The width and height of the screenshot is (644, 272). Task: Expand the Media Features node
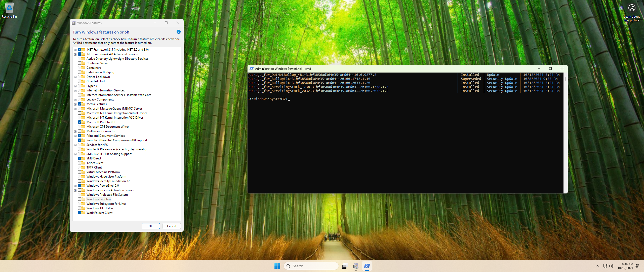coord(75,104)
